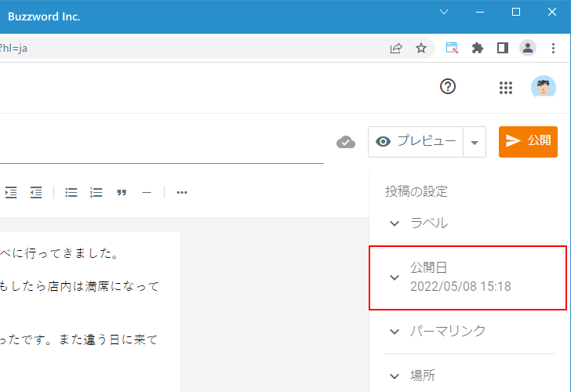Screen dimensions: 571x392
Task: Expand the 場所 section
Action: (x=467, y=376)
